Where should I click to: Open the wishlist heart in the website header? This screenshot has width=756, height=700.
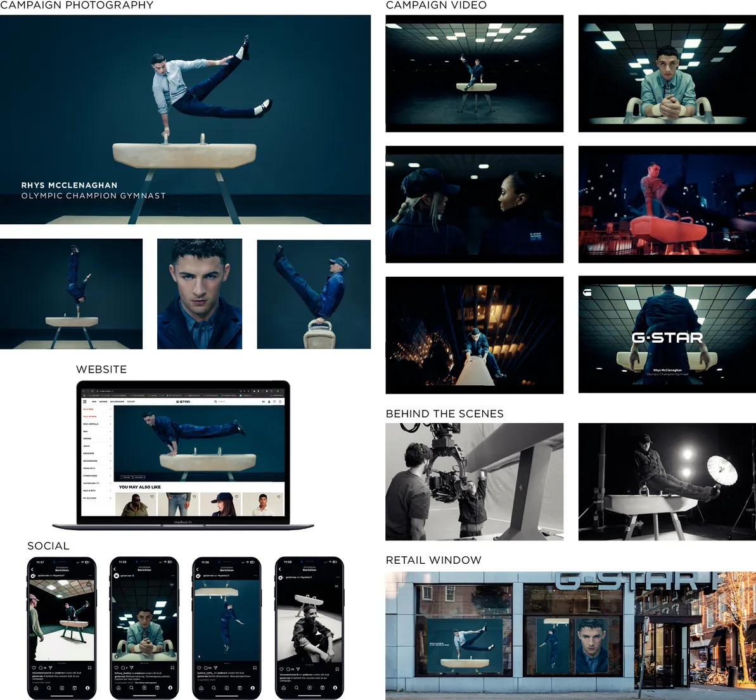[274, 402]
